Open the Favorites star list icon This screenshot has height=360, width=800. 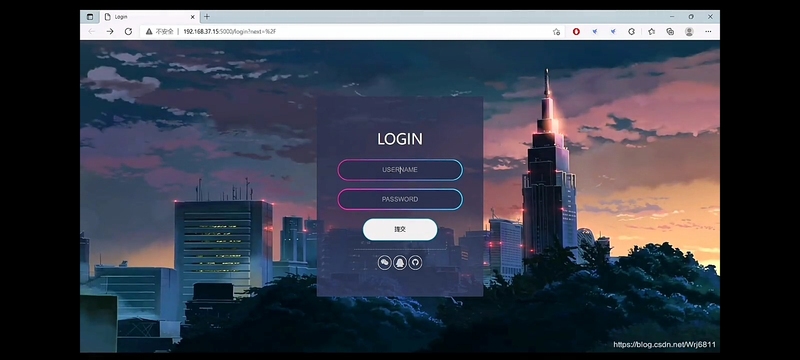[652, 32]
